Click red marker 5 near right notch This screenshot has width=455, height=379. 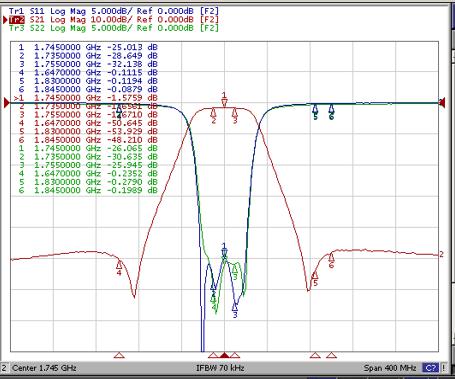click(x=315, y=278)
